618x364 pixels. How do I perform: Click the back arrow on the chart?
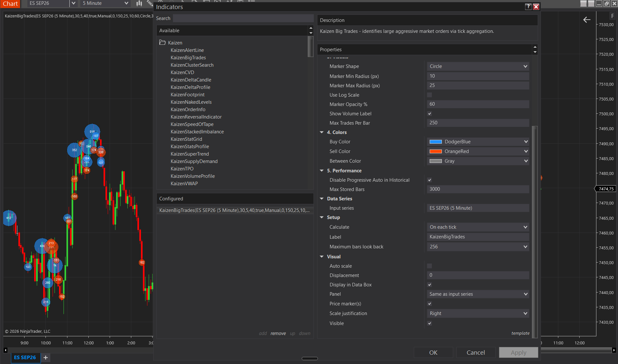(587, 20)
